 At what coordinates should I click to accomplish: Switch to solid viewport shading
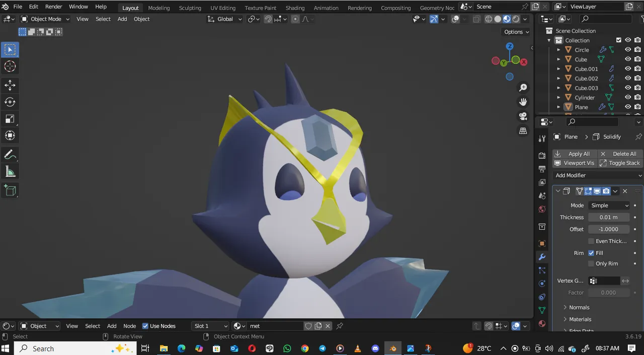click(x=498, y=19)
